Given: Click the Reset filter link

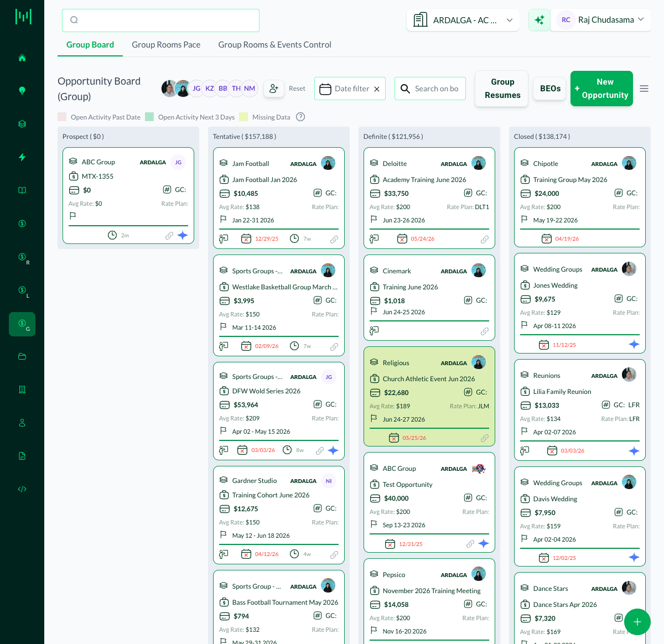Looking at the screenshot, I should pyautogui.click(x=297, y=89).
